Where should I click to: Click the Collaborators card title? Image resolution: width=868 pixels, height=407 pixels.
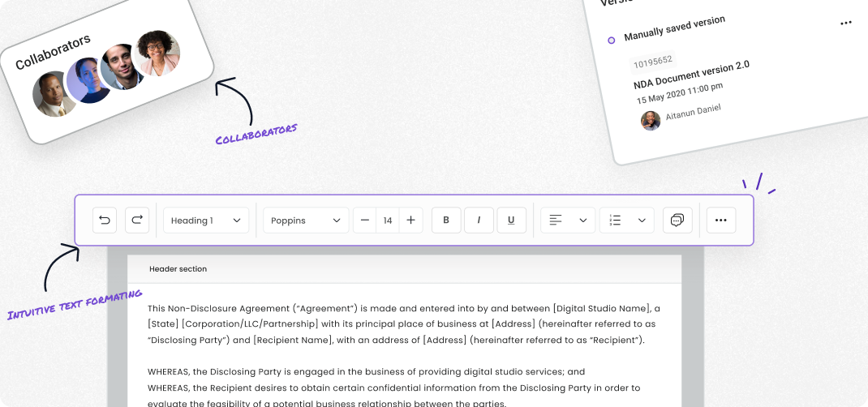[53, 53]
